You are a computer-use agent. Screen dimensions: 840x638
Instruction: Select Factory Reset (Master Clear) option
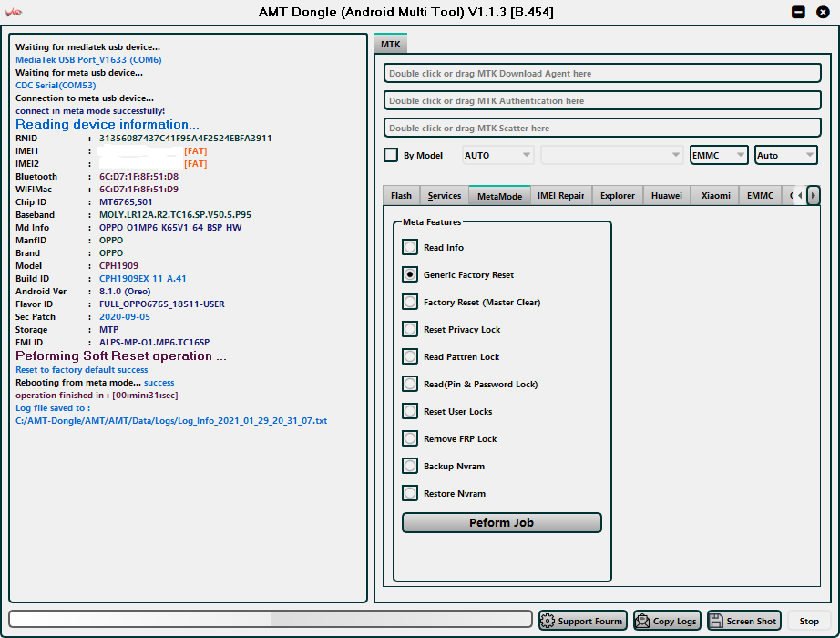pyautogui.click(x=410, y=302)
